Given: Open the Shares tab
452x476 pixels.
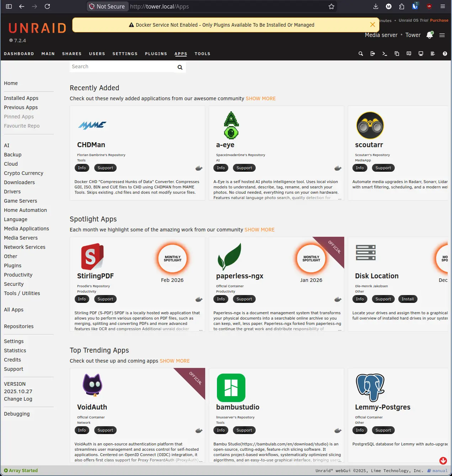Looking at the screenshot, I should (x=72, y=54).
